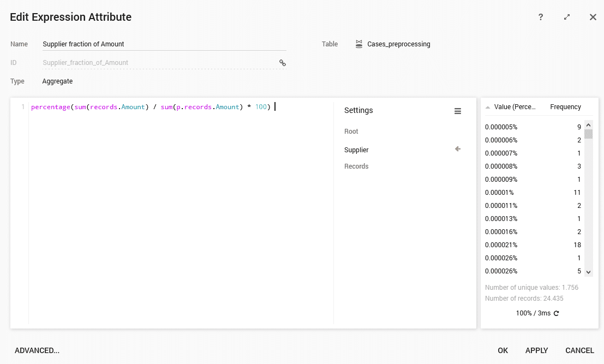Close the Edit Expression Attribute dialog

tap(593, 17)
